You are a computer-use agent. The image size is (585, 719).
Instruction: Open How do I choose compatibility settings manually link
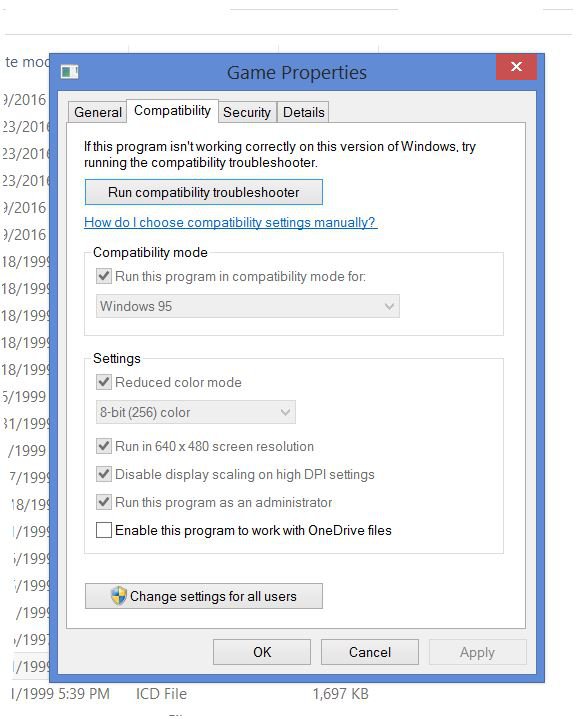tap(230, 222)
